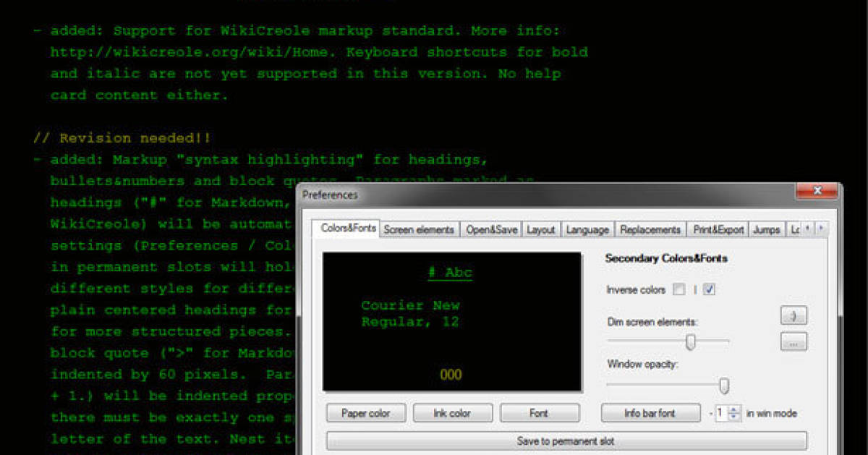Open the Replacements tab
Screen dimensions: 868x455
(650, 229)
